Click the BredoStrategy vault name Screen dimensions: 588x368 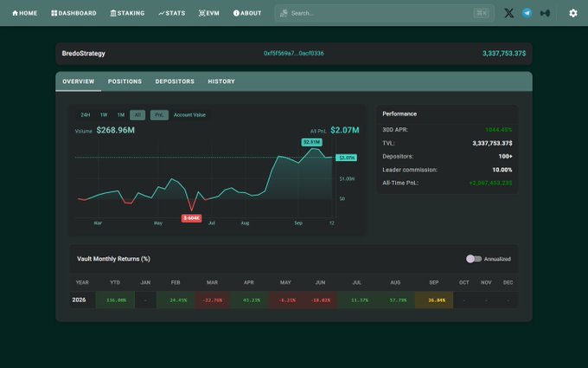(83, 54)
